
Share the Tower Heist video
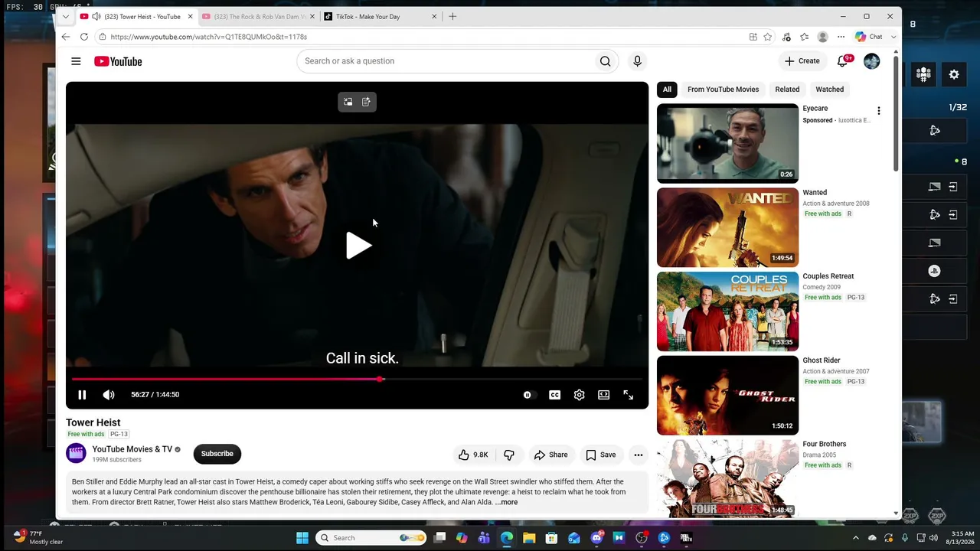pyautogui.click(x=550, y=455)
